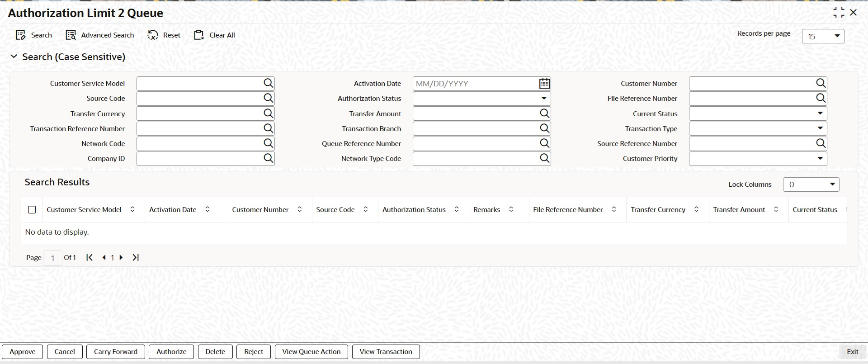Click the Page number input box
Screen dimensions: 868x364
pyautogui.click(x=52, y=258)
